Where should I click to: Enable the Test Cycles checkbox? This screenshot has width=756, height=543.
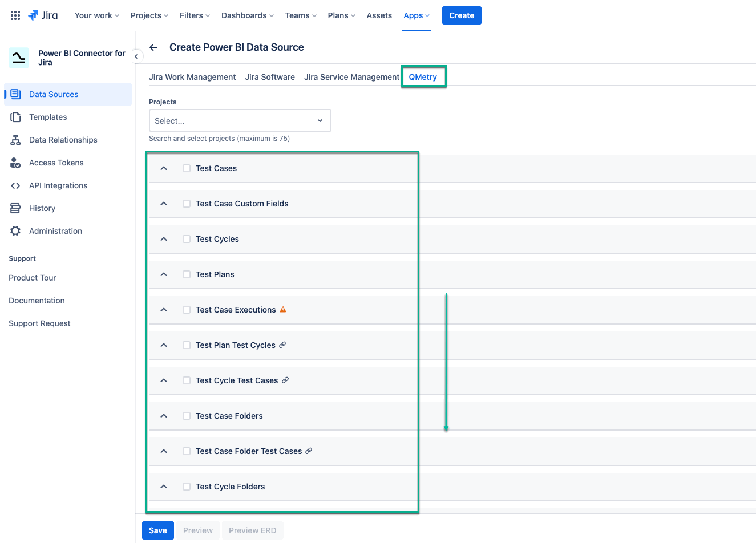click(x=186, y=238)
